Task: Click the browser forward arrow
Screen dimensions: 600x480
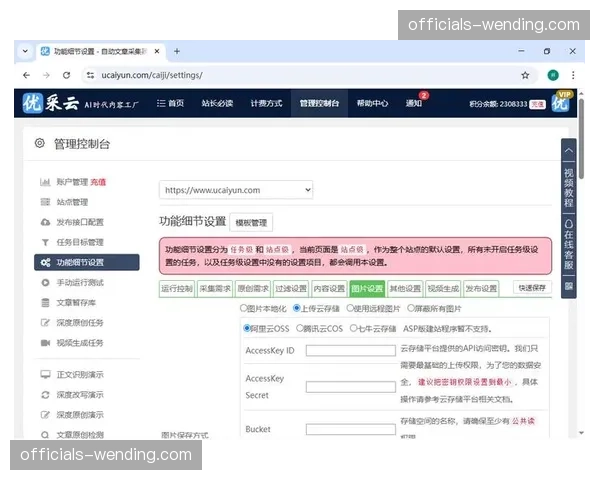Action: pyautogui.click(x=46, y=75)
